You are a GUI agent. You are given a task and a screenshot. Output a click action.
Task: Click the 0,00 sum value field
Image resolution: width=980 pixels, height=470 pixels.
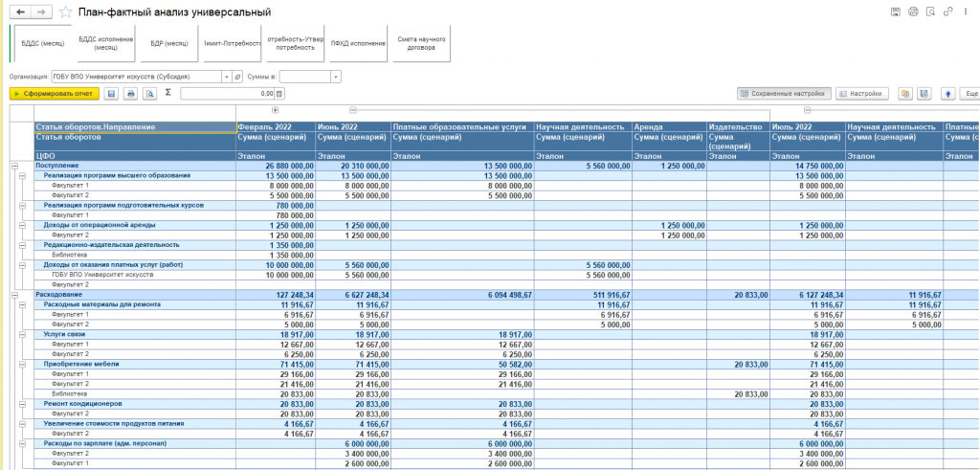pos(228,94)
